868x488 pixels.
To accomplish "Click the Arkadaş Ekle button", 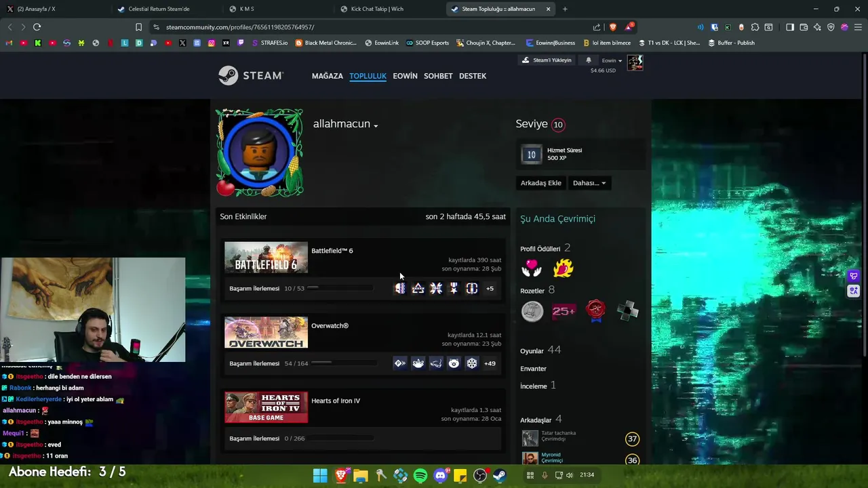I will 540,183.
